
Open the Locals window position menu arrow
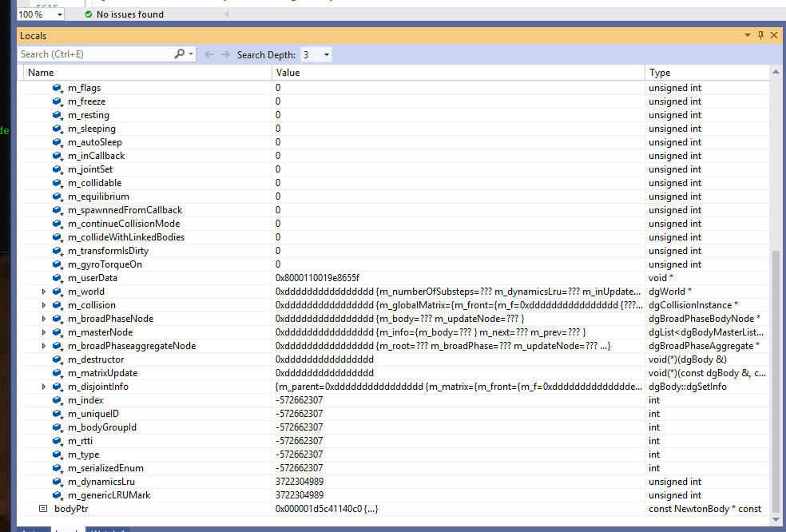click(x=748, y=36)
